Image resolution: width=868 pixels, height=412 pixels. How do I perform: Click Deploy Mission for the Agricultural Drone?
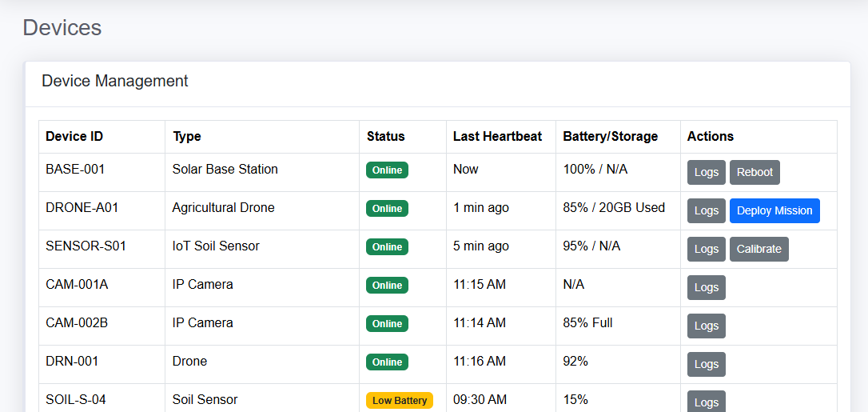[774, 210]
